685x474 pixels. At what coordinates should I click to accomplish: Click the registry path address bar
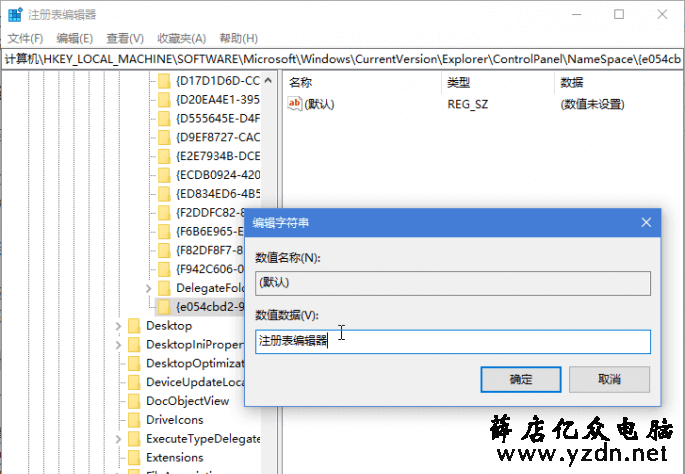point(342,59)
